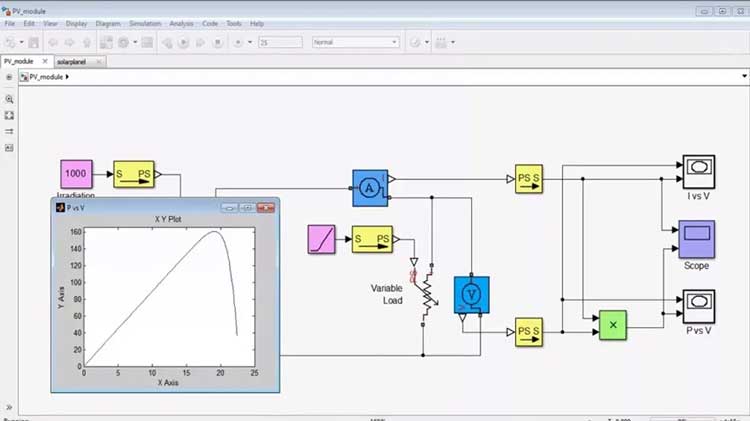Image resolution: width=750 pixels, height=421 pixels.
Task: Click the ramp source block
Action: [322, 240]
